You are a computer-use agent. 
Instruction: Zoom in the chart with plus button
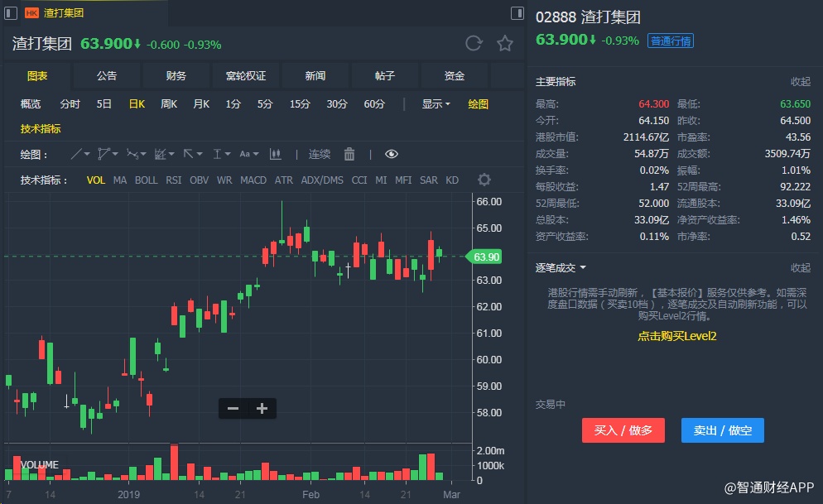coord(262,408)
